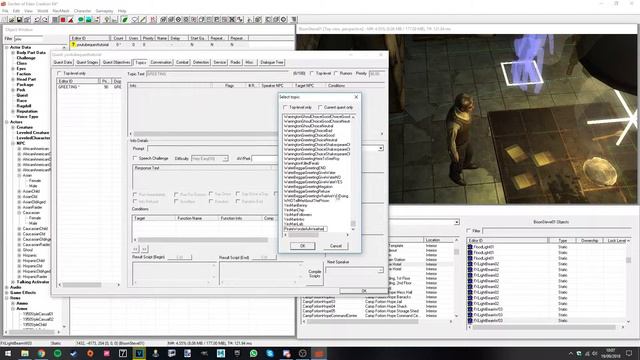Toggle the red angle snap toolbar icon

[x=71, y=20]
